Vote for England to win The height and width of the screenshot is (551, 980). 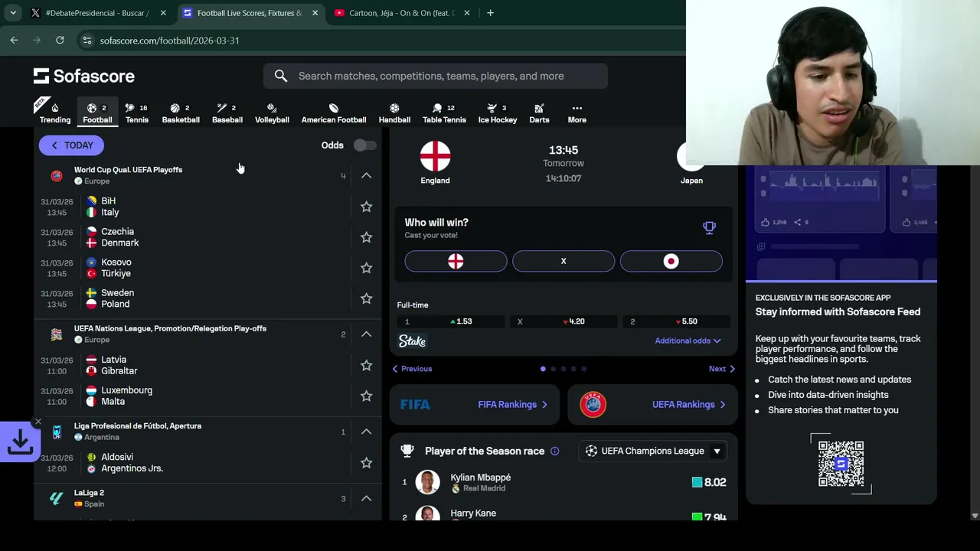(456, 261)
